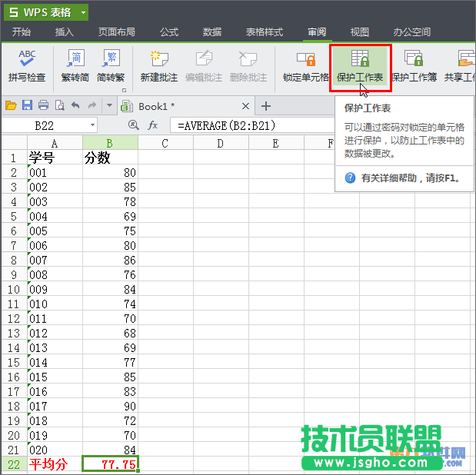Open the name box dropdown arrow

tap(92, 125)
